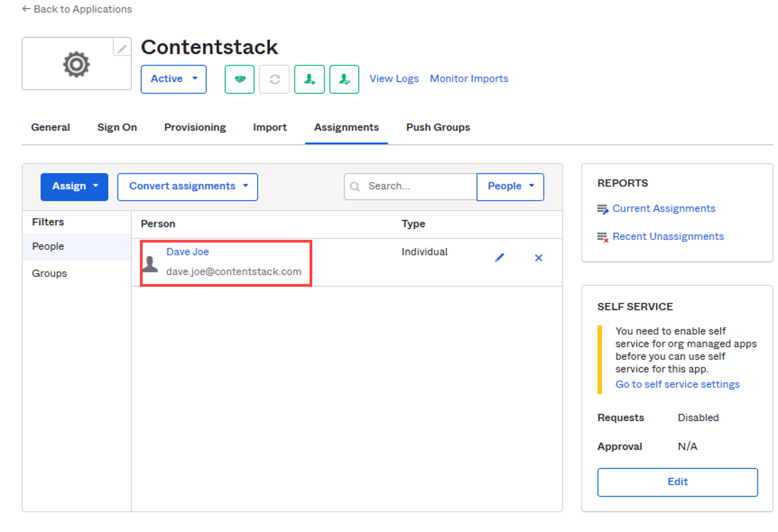
Task: Click the edit logo pencil icon
Action: [122, 48]
